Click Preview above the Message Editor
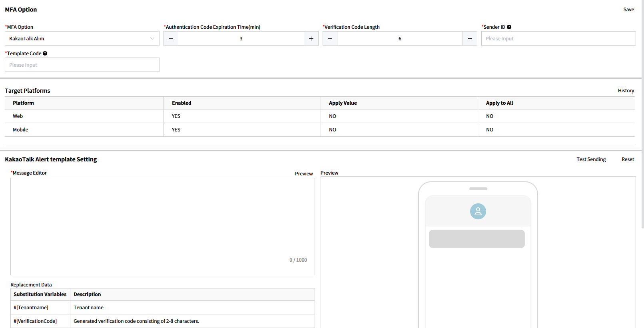Image resolution: width=644 pixels, height=328 pixels. pos(304,174)
